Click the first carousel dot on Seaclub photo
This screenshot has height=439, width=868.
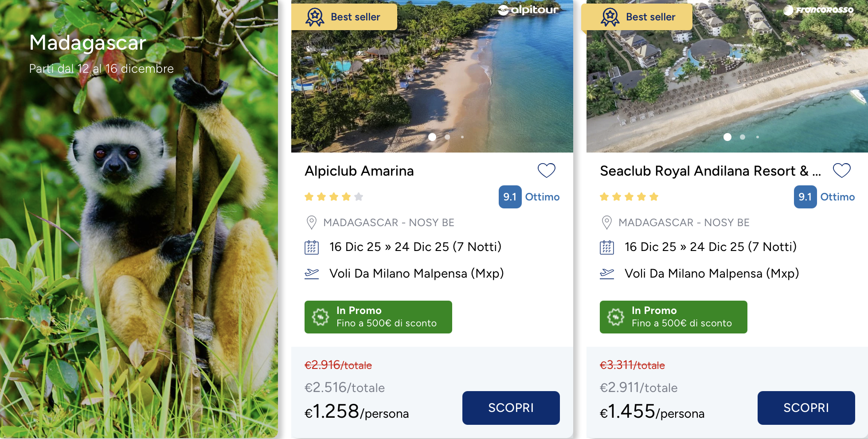point(727,137)
